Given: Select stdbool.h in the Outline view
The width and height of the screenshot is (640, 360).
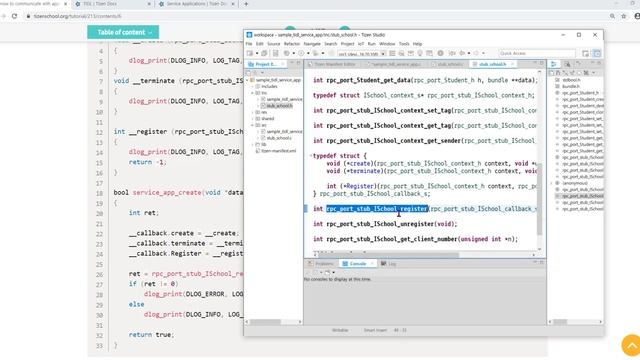Looking at the screenshot, I should [x=571, y=80].
